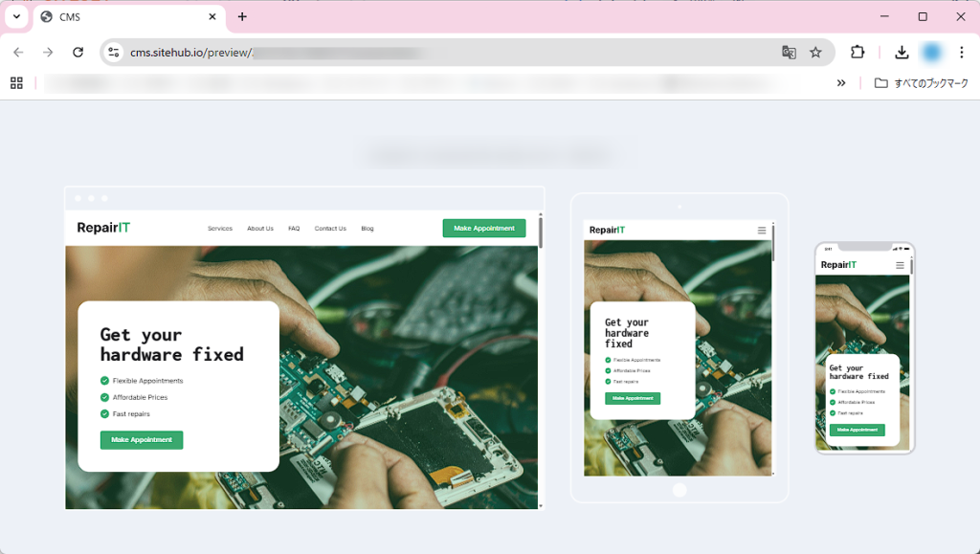
Task: Open the hamburger menu on the phone preview
Action: coord(898,265)
